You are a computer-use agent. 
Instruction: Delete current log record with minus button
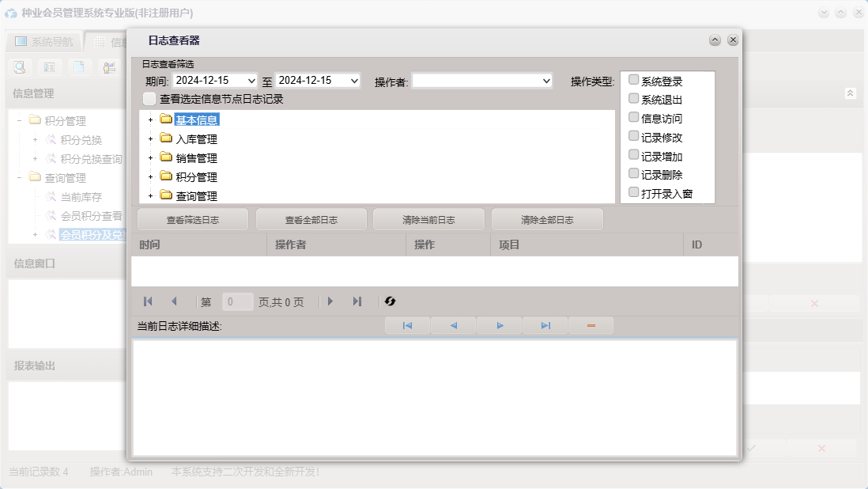(x=591, y=326)
